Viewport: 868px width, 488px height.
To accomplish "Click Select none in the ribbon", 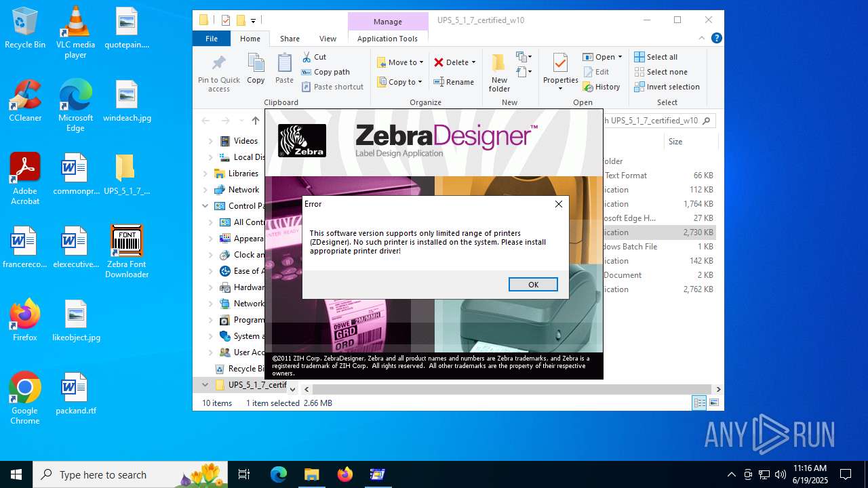I will tap(660, 72).
